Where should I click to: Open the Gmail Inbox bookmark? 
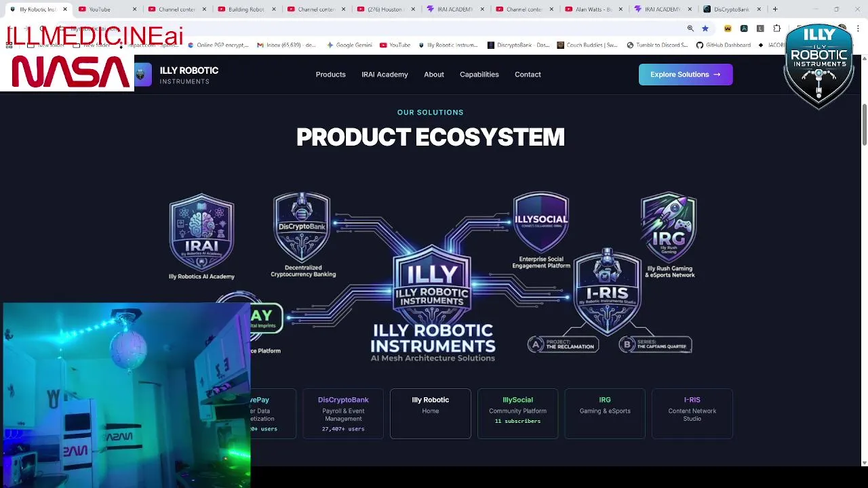click(287, 45)
